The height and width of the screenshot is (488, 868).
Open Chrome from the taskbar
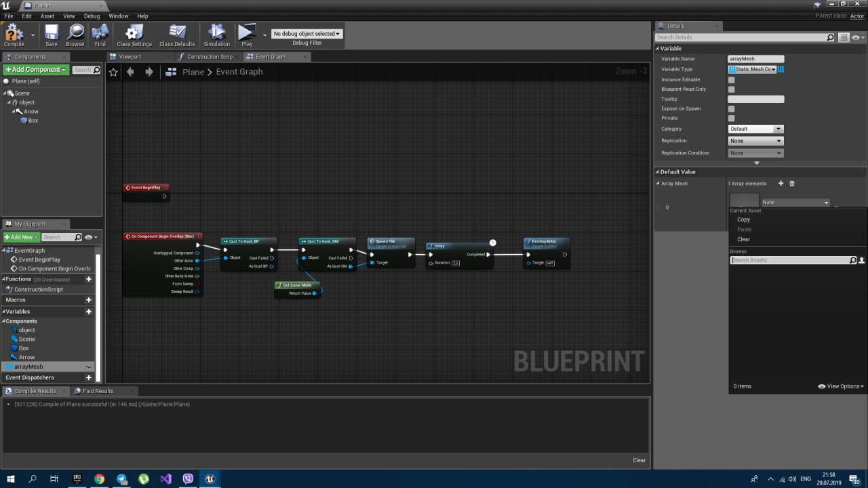[x=100, y=479]
